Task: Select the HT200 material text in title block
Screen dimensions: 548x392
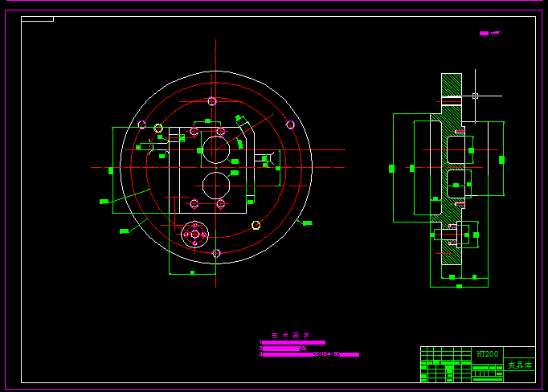Action: (x=487, y=354)
